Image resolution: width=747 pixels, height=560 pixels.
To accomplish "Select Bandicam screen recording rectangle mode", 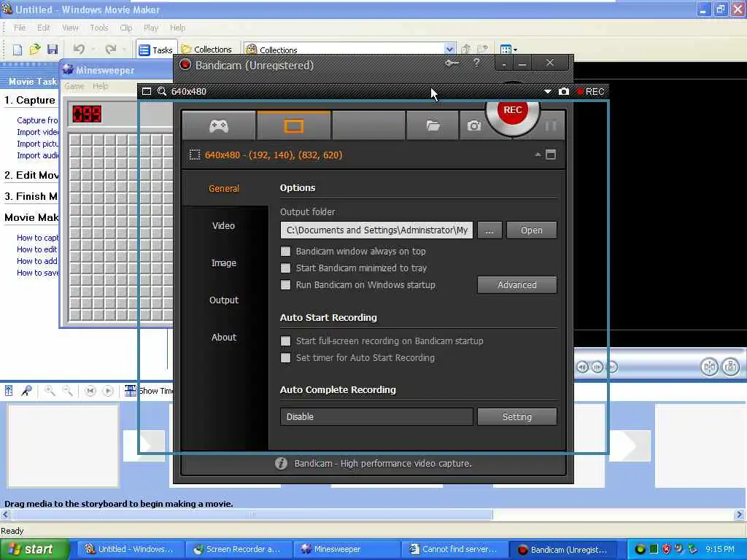I will [x=293, y=126].
